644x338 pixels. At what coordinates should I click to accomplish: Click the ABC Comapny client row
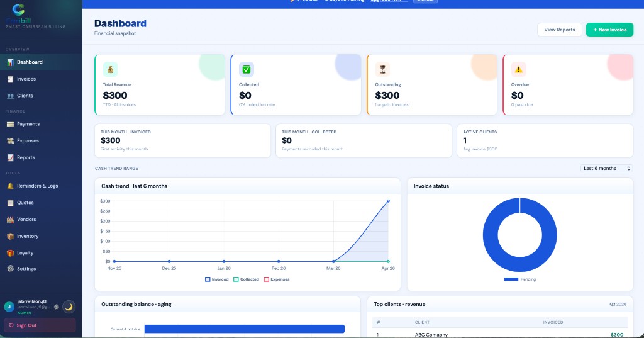click(x=500, y=334)
